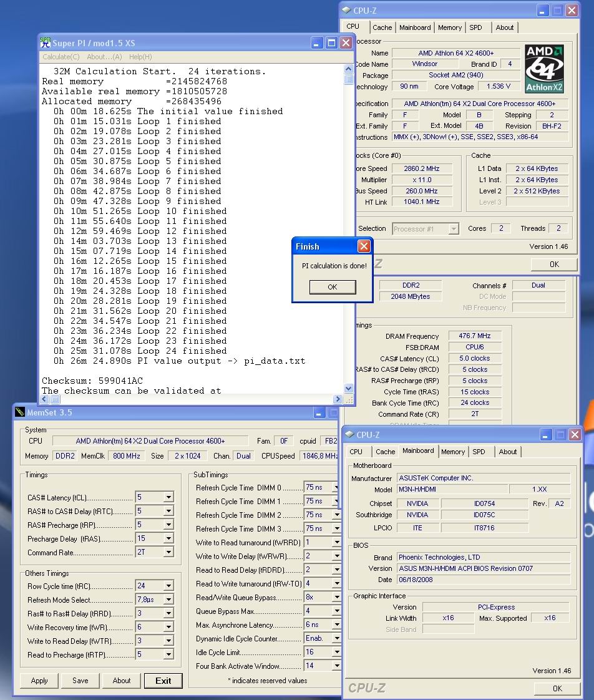Open Help(H) menu in Super PI
Viewport: 594px width, 700px height.
tap(140, 57)
